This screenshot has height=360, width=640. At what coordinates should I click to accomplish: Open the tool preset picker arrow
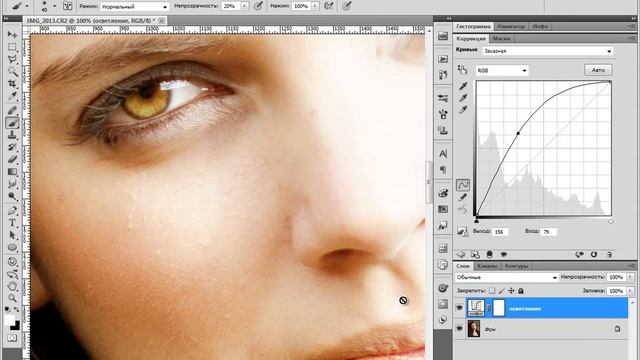tap(27, 6)
